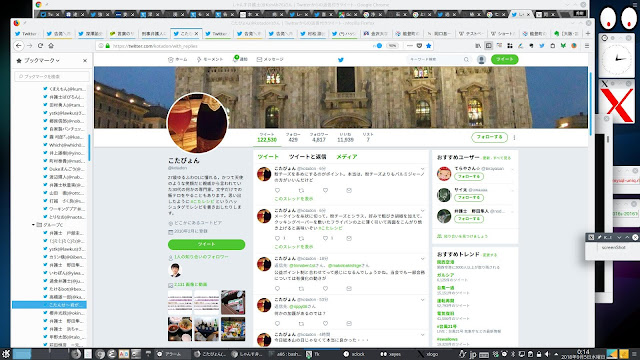The height and width of the screenshot is (360, 640).
Task: Click the taskbar volume icon
Action: click(x=548, y=354)
